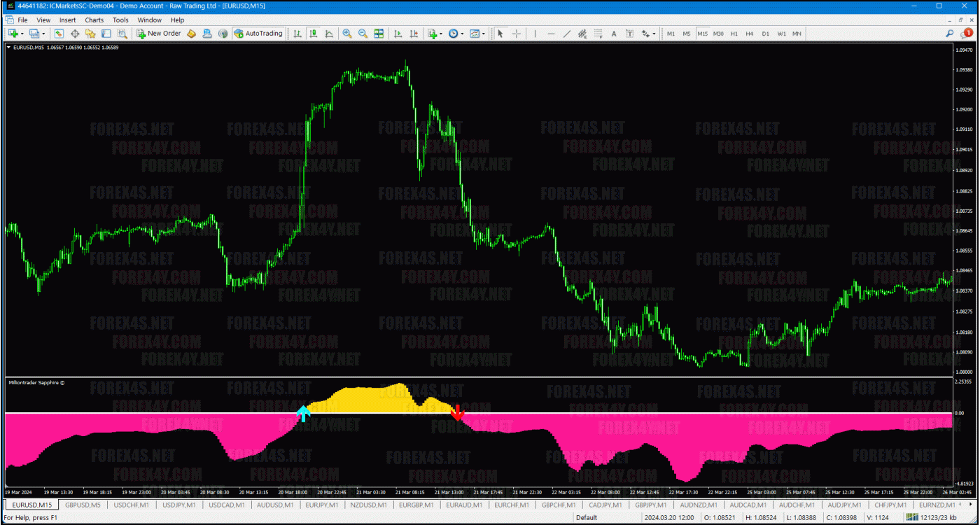Select the Crosshair tool
Image resolution: width=980 pixels, height=525 pixels.
click(517, 34)
